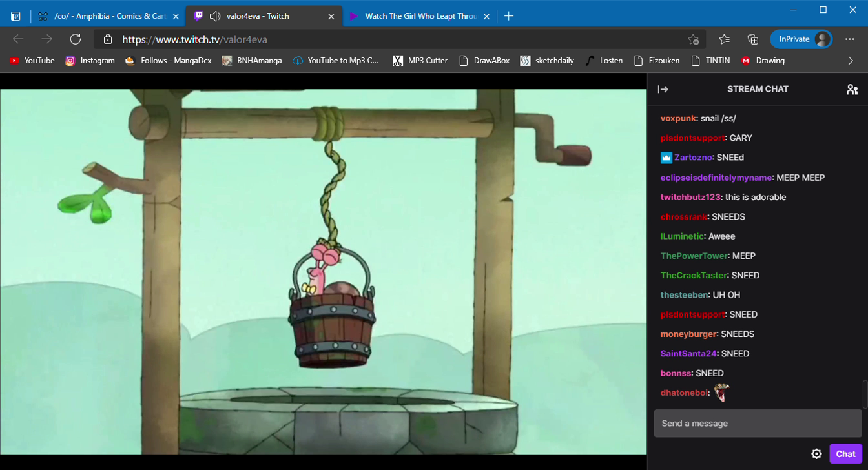Click username thesteeben in chat
The image size is (868, 470).
pos(684,295)
